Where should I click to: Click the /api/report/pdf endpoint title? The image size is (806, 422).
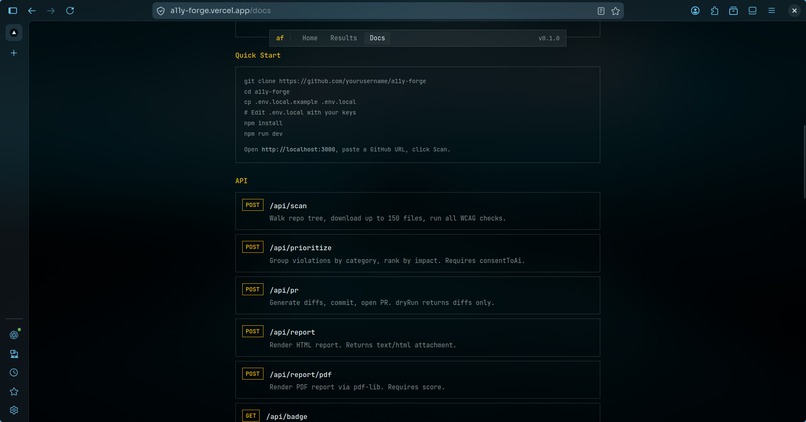(300, 374)
